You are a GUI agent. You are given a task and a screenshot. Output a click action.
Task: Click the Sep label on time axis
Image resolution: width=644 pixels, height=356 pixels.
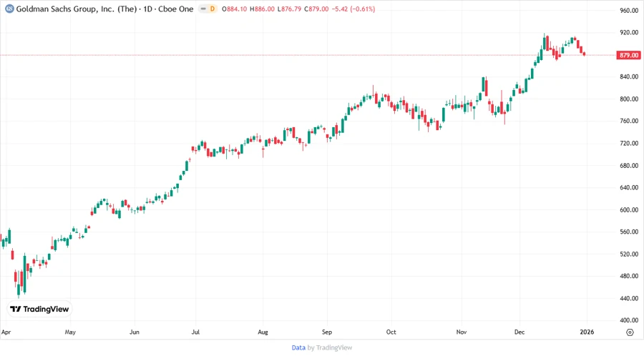(327, 332)
